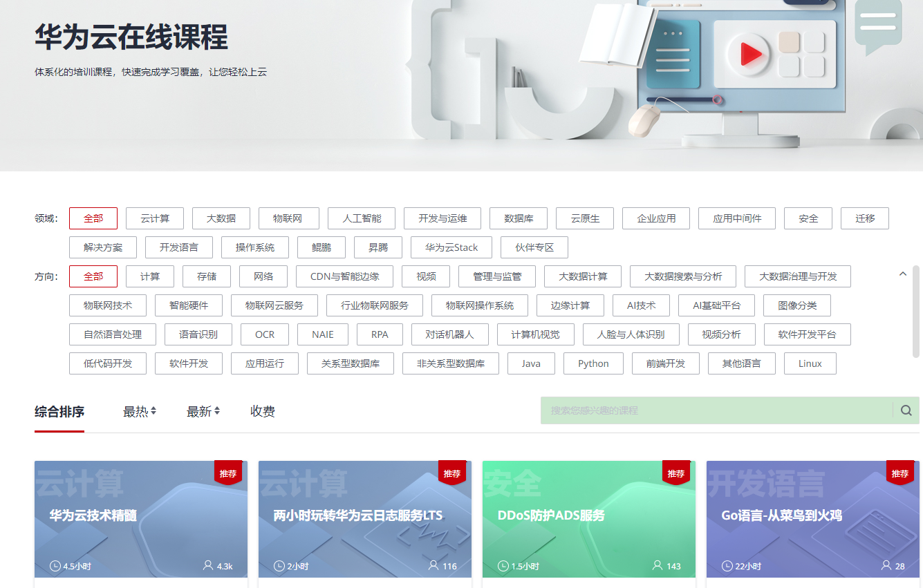Select the 解决方案 filter chip
Image resolution: width=923 pixels, height=588 pixels.
[x=103, y=247]
